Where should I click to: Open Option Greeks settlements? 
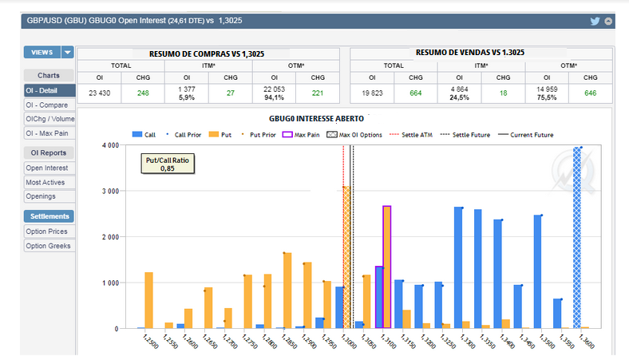click(x=49, y=246)
